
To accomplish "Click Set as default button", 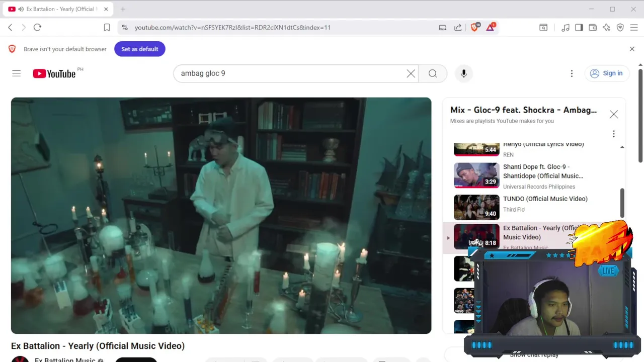I will tap(140, 49).
